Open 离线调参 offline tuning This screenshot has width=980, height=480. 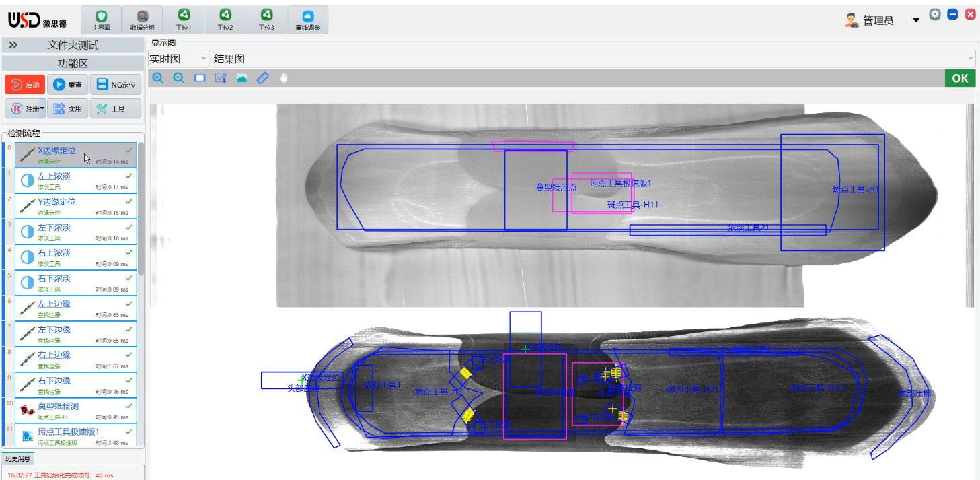308,20
